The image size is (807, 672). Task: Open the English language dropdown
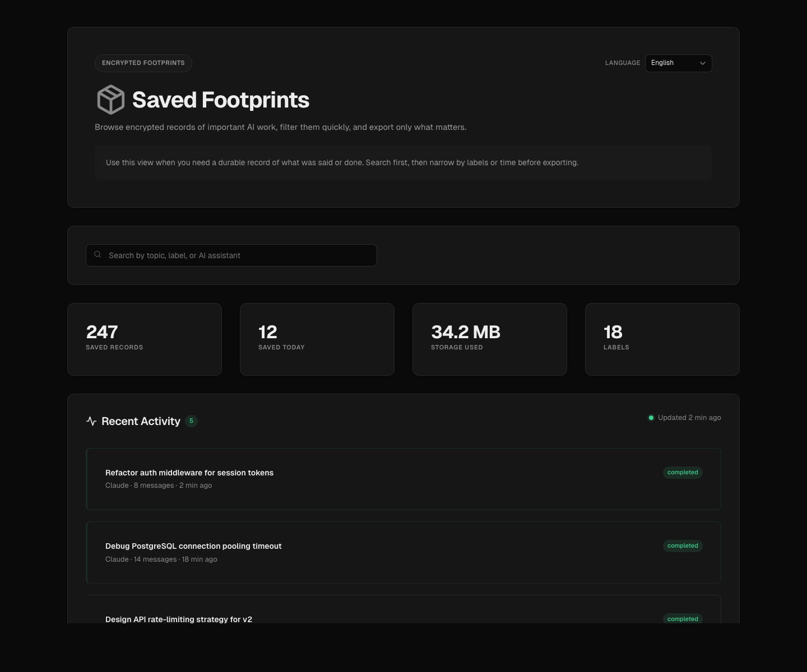[678, 63]
